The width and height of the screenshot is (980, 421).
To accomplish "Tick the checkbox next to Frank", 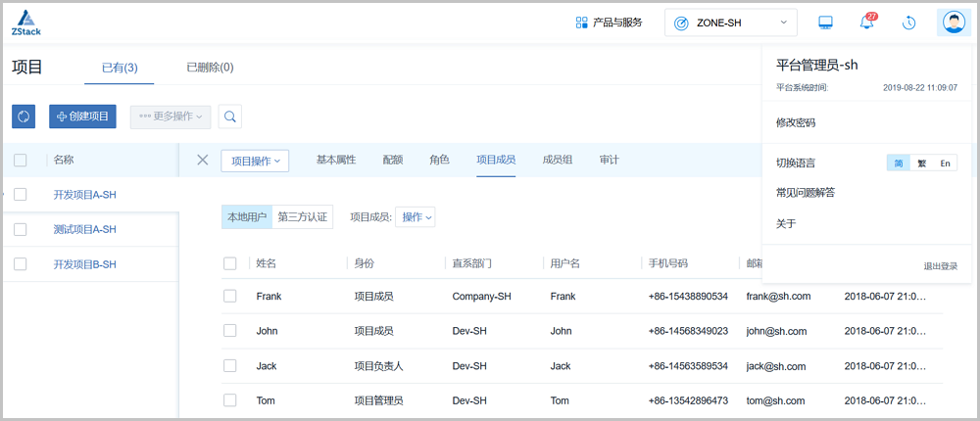I will (230, 296).
